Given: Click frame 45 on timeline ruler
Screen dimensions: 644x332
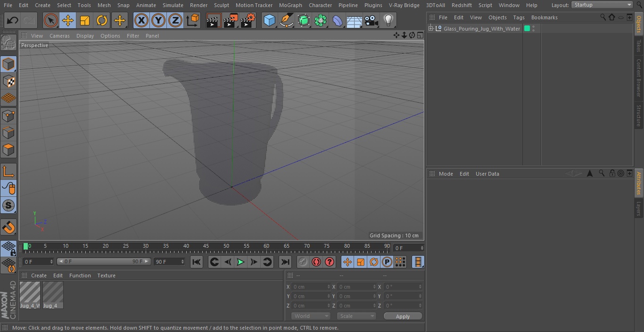Looking at the screenshot, I should (x=206, y=246).
